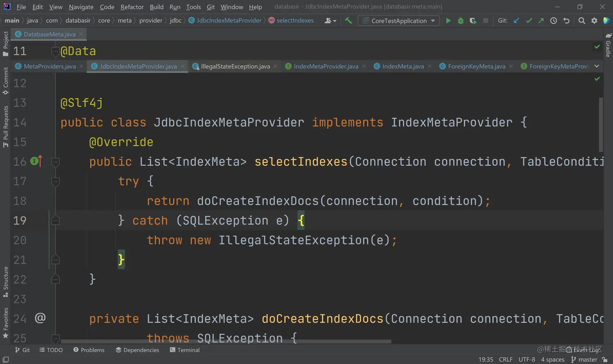
Task: Click the 19:35 caret position indicator
Action: click(486, 360)
